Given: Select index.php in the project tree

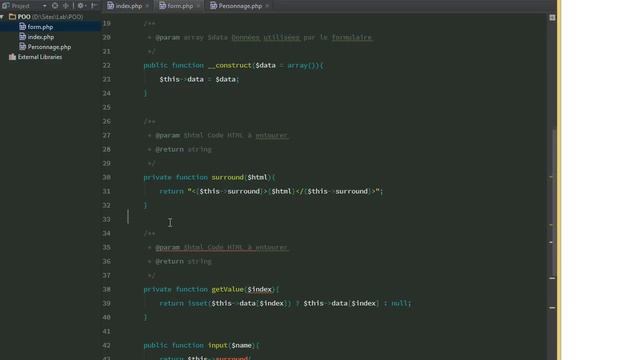Looking at the screenshot, I should (x=41, y=37).
